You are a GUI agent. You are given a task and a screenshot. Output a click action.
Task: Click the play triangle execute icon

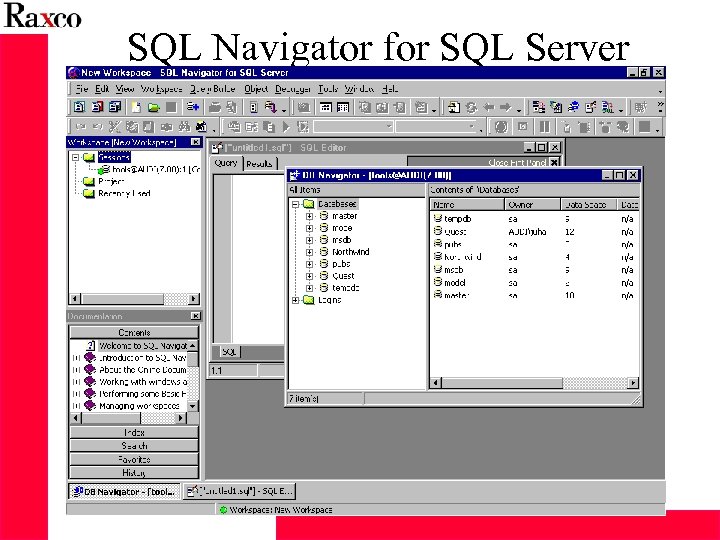pos(287,127)
